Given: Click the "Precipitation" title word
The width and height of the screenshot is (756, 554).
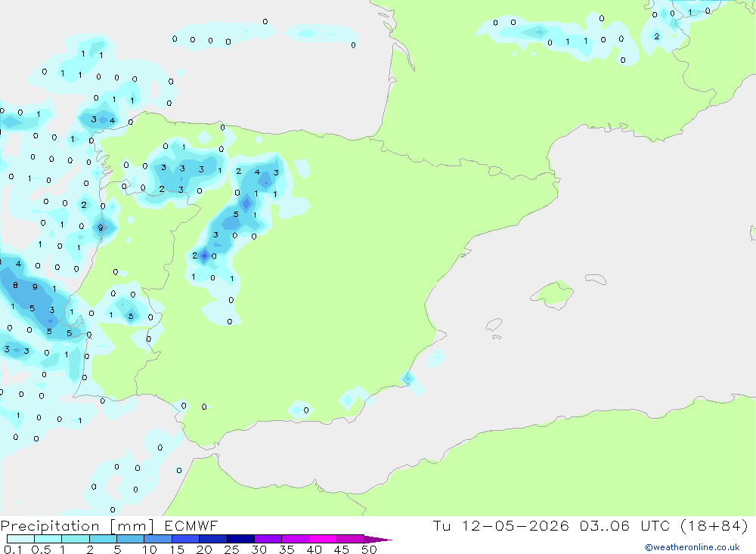Looking at the screenshot, I should click(50, 526).
